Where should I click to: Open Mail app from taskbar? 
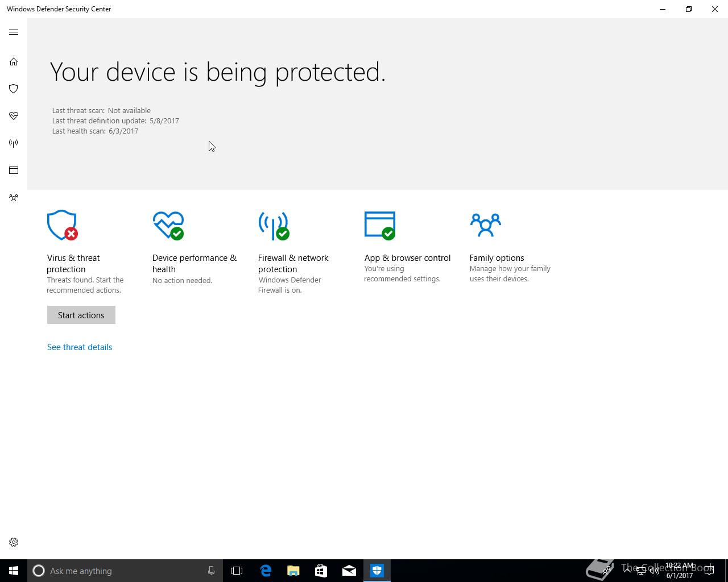(x=349, y=571)
